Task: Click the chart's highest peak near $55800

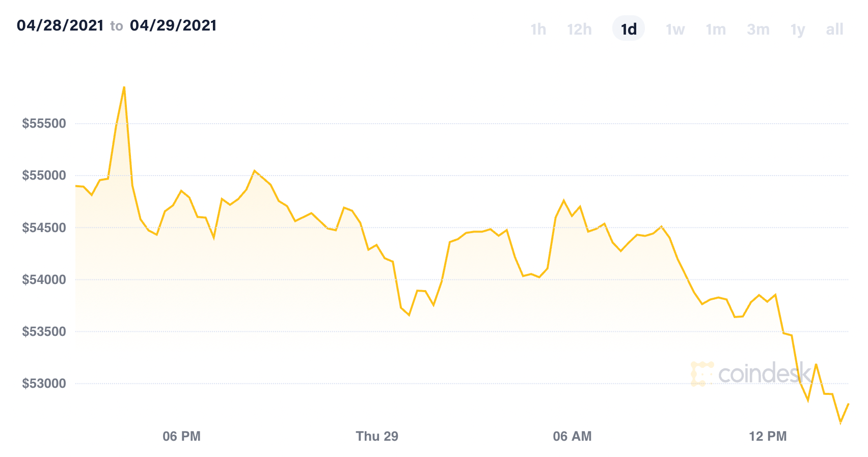Action: click(x=124, y=88)
